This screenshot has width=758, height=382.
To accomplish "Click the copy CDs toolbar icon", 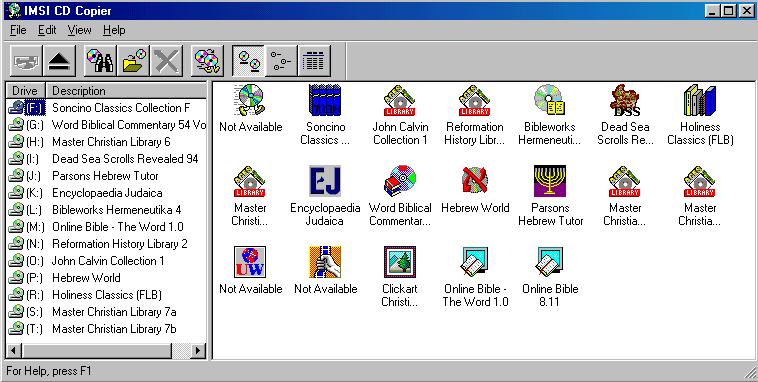I will [207, 61].
